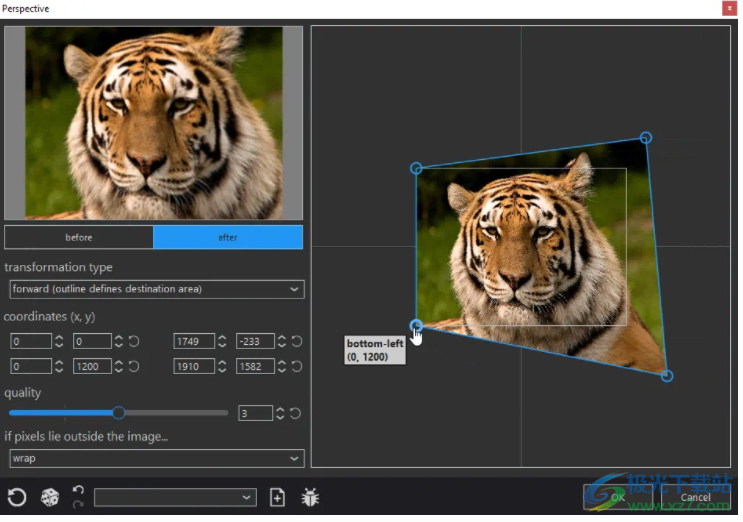743x522 pixels.
Task: Click the bottom-left corner handle of outline
Action: point(416,325)
